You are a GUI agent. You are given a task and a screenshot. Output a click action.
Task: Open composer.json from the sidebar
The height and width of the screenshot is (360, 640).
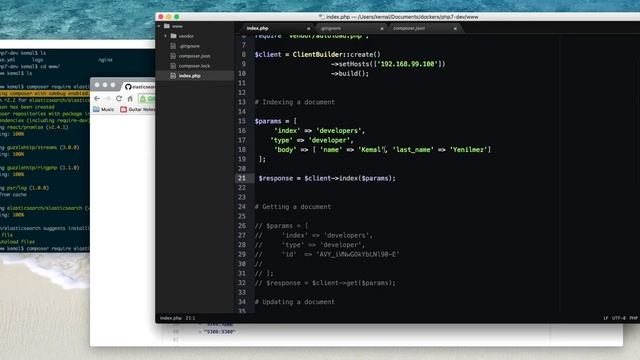[194, 56]
